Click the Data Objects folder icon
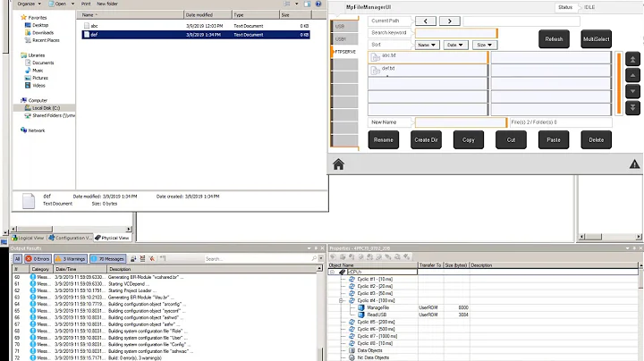The height and width of the screenshot is (361, 644). (x=352, y=350)
